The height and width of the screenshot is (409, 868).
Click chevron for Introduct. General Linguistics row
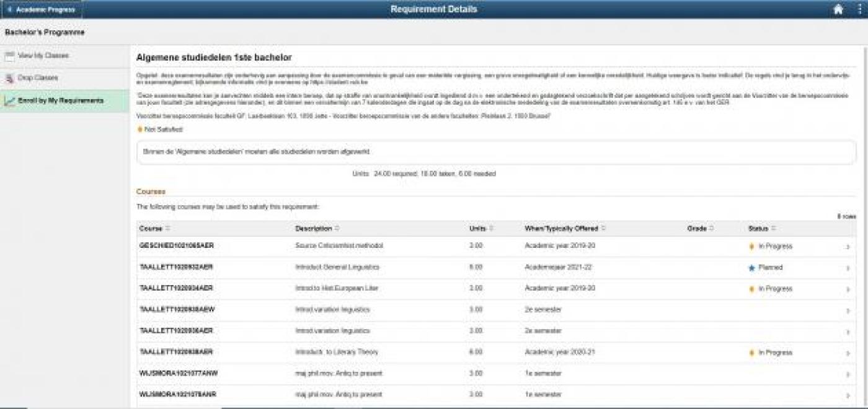point(848,268)
